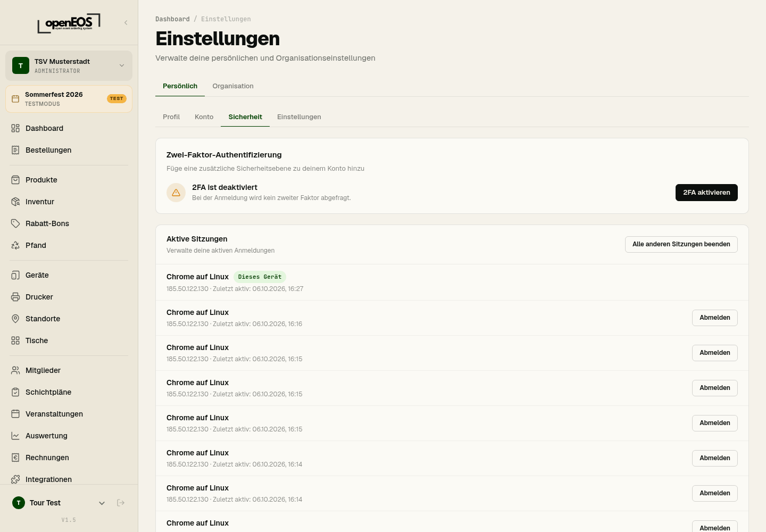Go to Dashboard via the breadcrumb link
766x532 pixels.
tap(172, 19)
